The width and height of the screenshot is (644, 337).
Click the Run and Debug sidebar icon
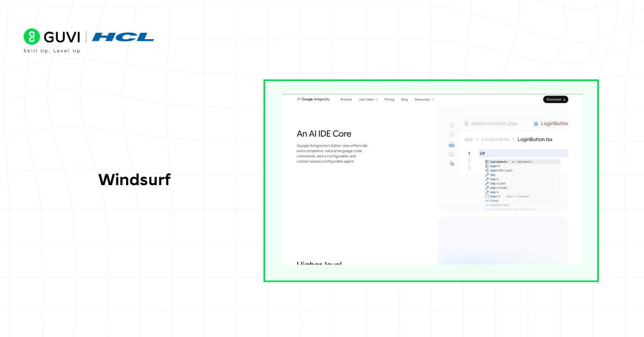451,154
